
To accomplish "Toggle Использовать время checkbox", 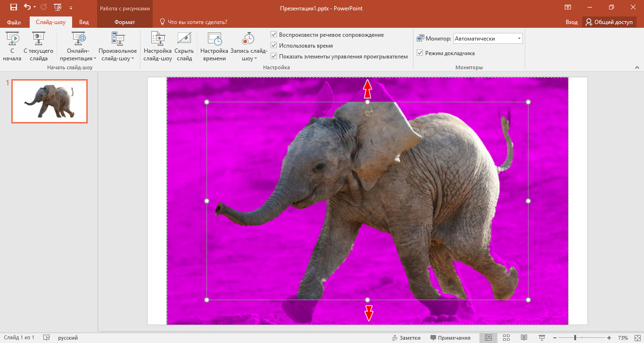I will [274, 46].
